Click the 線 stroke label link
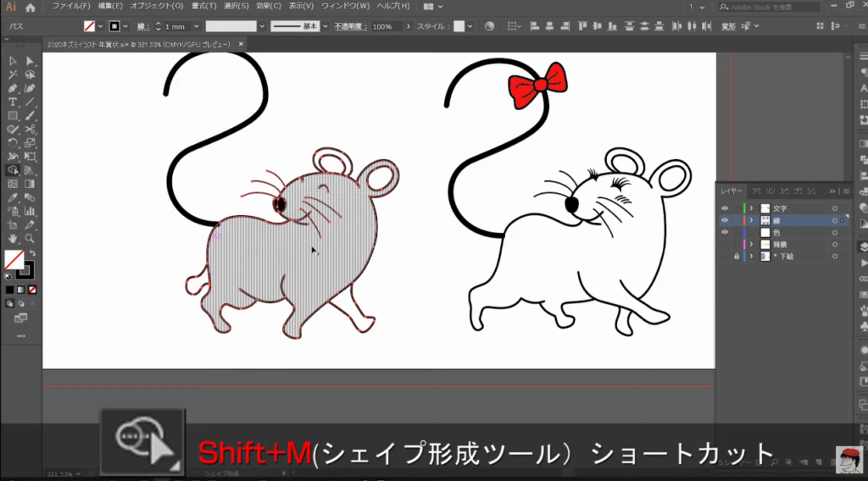 click(142, 26)
